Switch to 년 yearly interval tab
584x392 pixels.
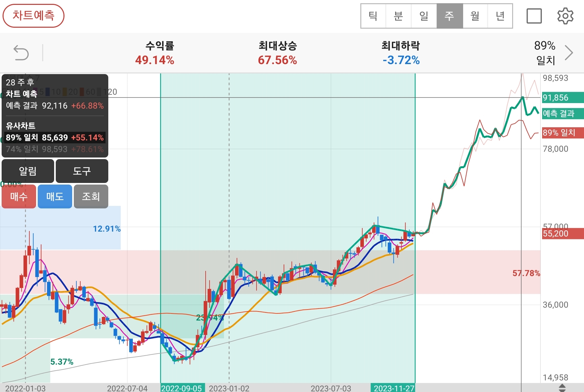pos(500,16)
